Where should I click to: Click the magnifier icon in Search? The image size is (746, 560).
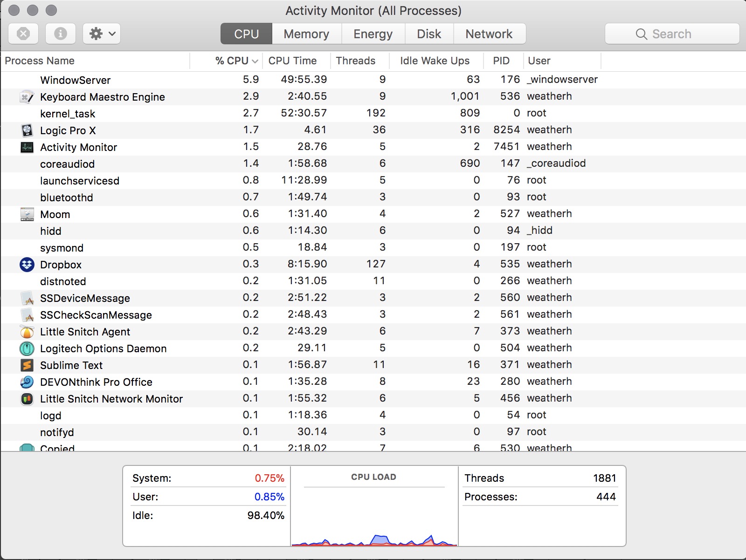click(x=642, y=34)
